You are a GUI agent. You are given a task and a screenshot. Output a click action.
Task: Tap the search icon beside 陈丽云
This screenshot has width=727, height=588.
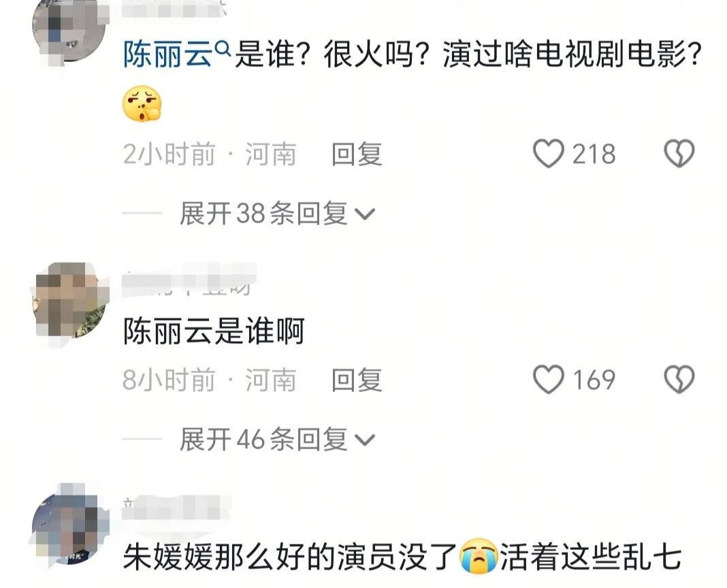223,48
